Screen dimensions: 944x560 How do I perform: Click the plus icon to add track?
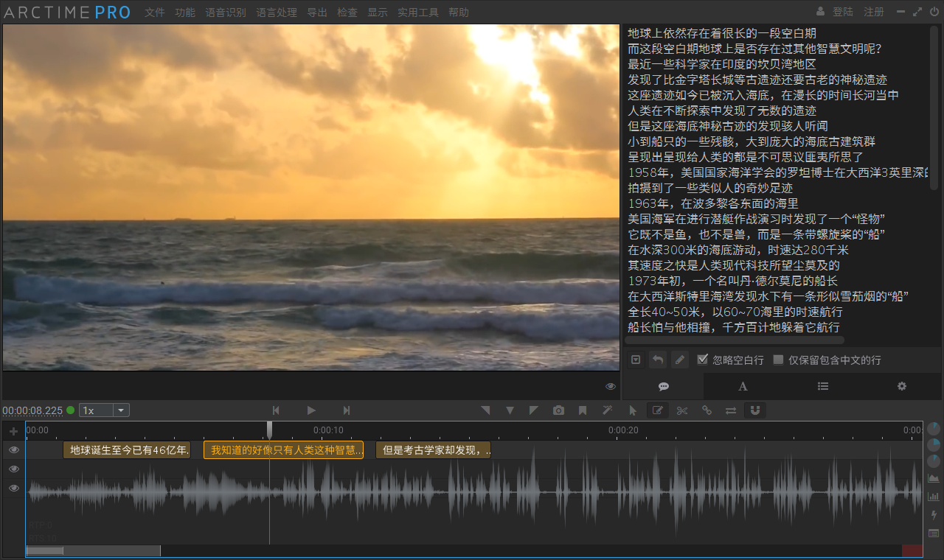point(13,431)
